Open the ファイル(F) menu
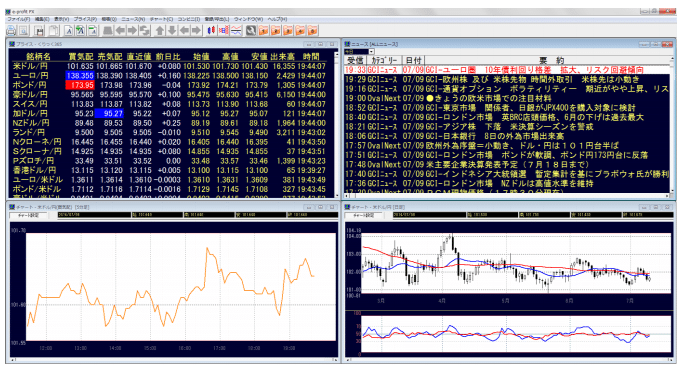The width and height of the screenshot is (686, 374). click(x=18, y=19)
